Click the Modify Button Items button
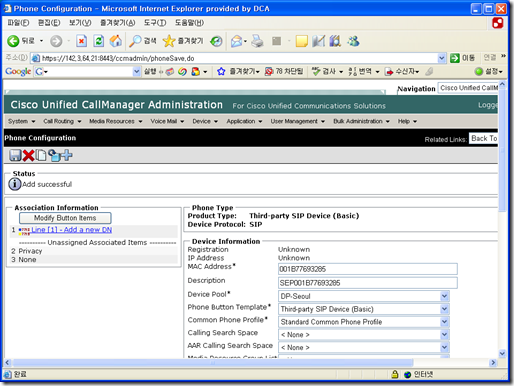514x386 pixels. (65, 218)
